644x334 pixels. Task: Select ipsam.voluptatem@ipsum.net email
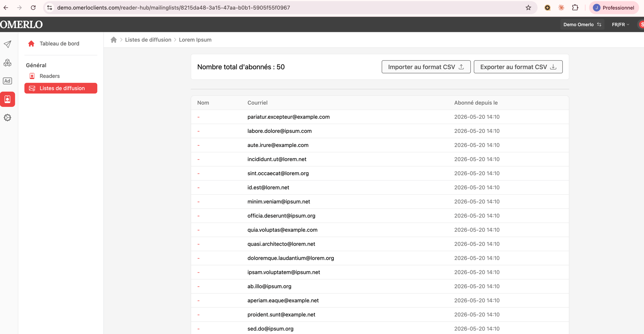[x=283, y=272]
